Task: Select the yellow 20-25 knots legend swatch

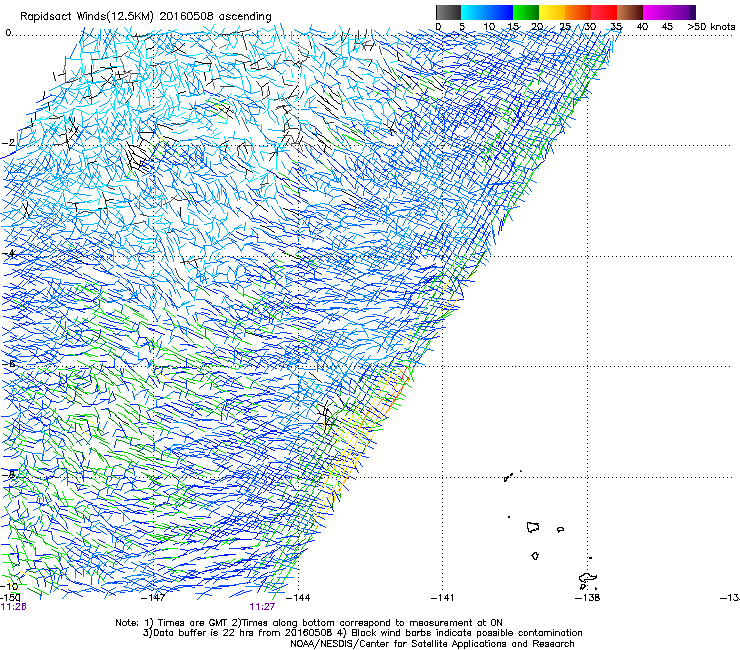Action: click(x=552, y=12)
